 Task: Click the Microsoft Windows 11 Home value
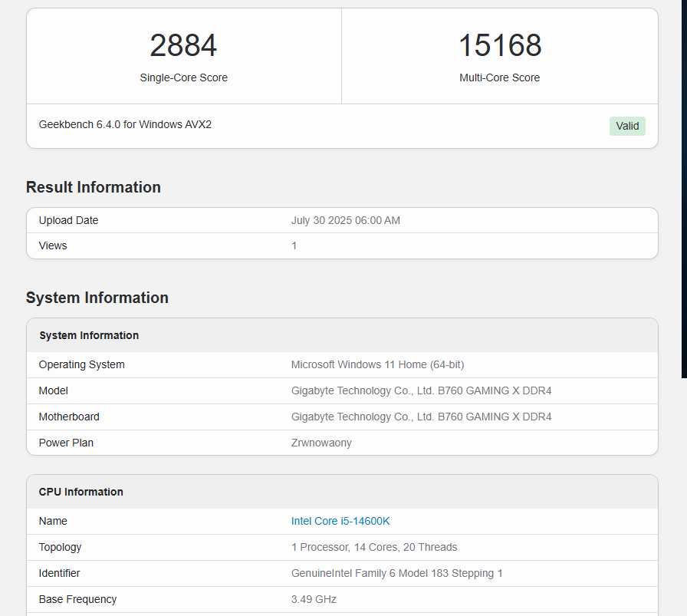377,364
